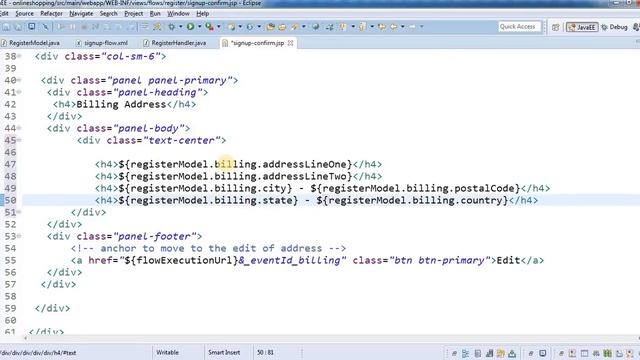Viewport: 640px width, 360px height.
Task: Click the table grid icon in status bar
Action: click(x=584, y=353)
